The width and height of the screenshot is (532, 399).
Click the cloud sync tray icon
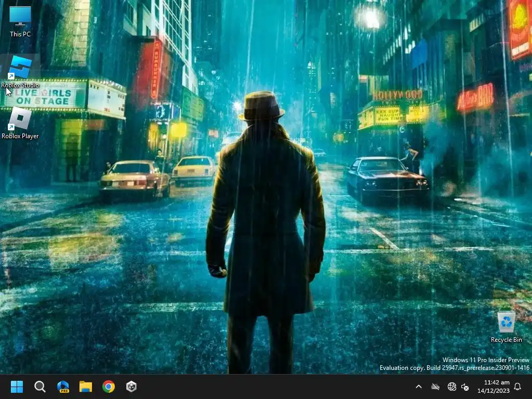435,387
